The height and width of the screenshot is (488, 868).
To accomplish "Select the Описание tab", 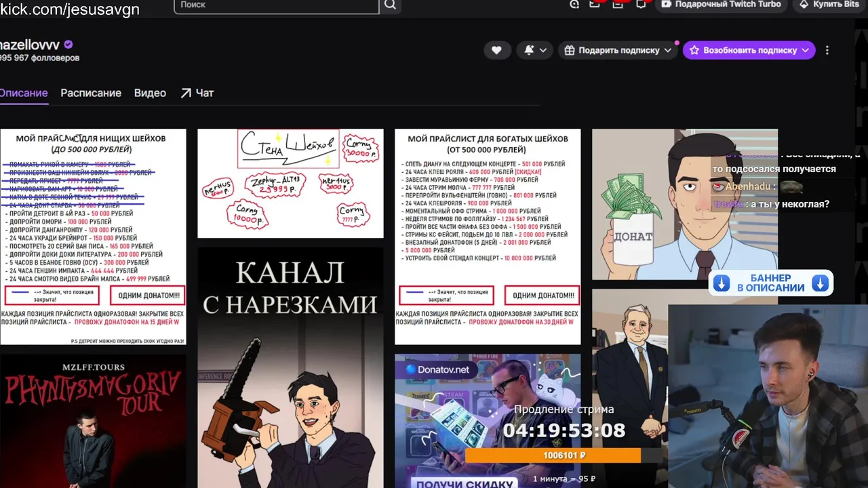I will (x=24, y=93).
